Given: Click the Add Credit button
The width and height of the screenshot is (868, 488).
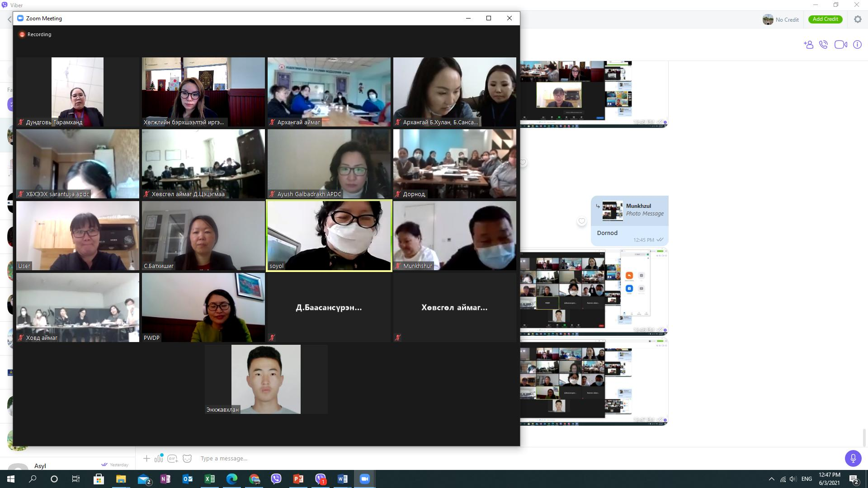Looking at the screenshot, I should [x=825, y=19].
